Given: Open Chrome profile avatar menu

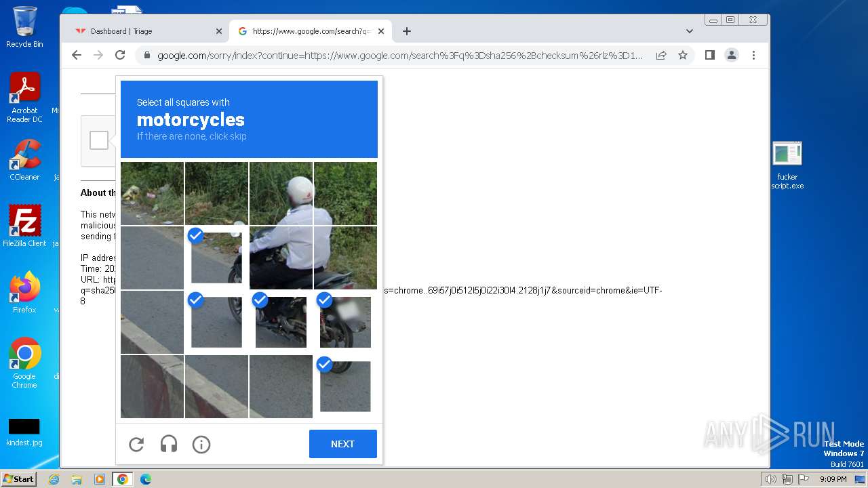Looking at the screenshot, I should [732, 55].
